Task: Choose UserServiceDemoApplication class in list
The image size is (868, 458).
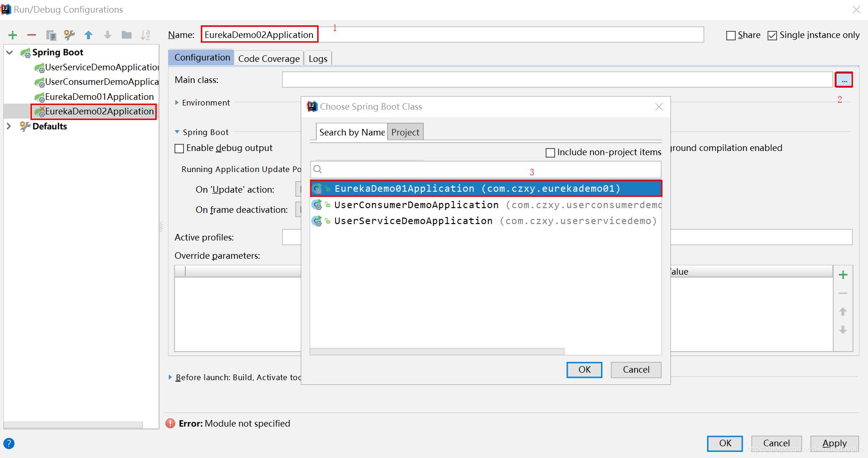Action: [486, 221]
